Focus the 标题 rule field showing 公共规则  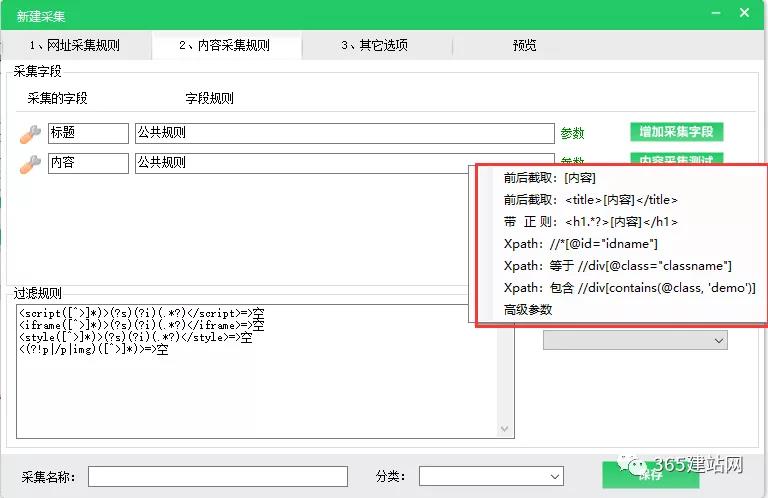pos(345,133)
